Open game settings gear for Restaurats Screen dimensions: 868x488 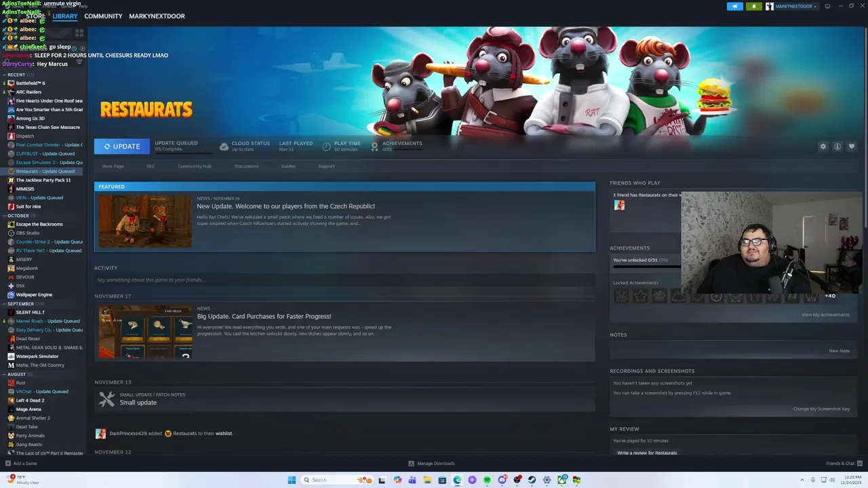tap(823, 146)
